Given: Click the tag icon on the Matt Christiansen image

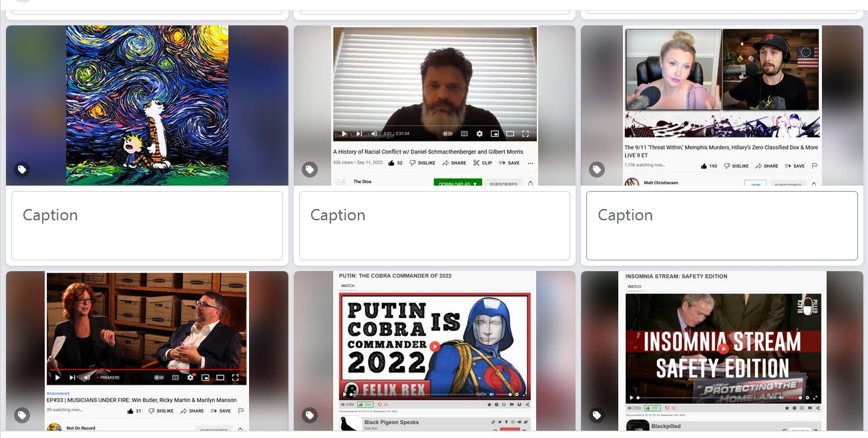Looking at the screenshot, I should coord(597,170).
